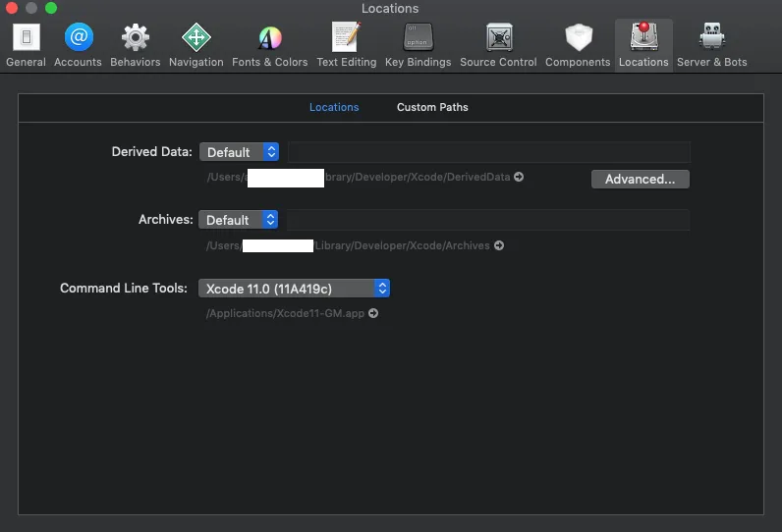The image size is (782, 532).
Task: Open the Behaviors gear pane
Action: (136, 45)
